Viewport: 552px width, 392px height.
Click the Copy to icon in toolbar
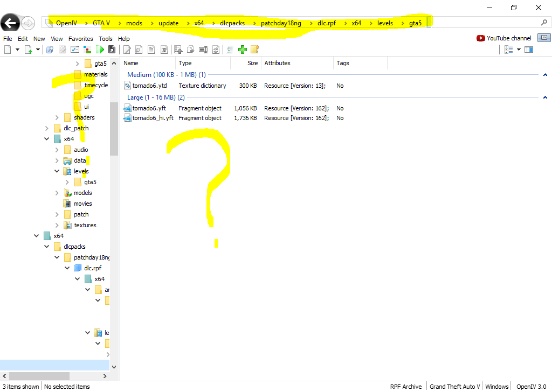[x=190, y=50]
